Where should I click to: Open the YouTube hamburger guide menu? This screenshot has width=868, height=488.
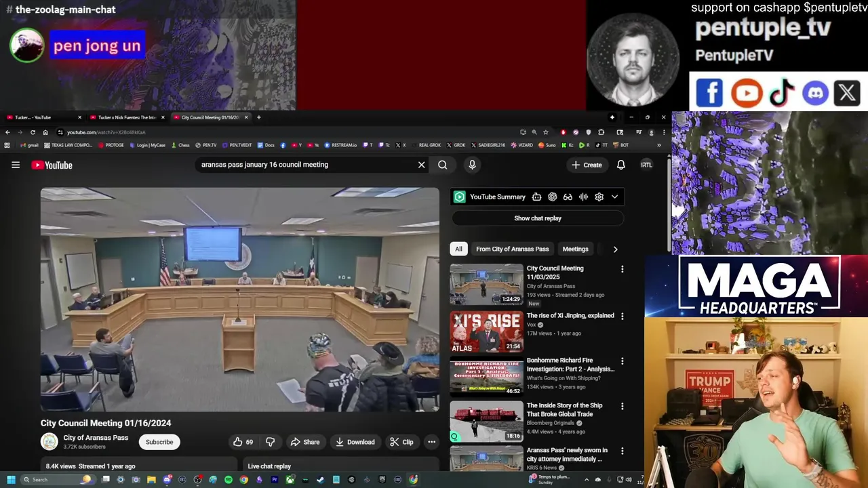pos(16,165)
